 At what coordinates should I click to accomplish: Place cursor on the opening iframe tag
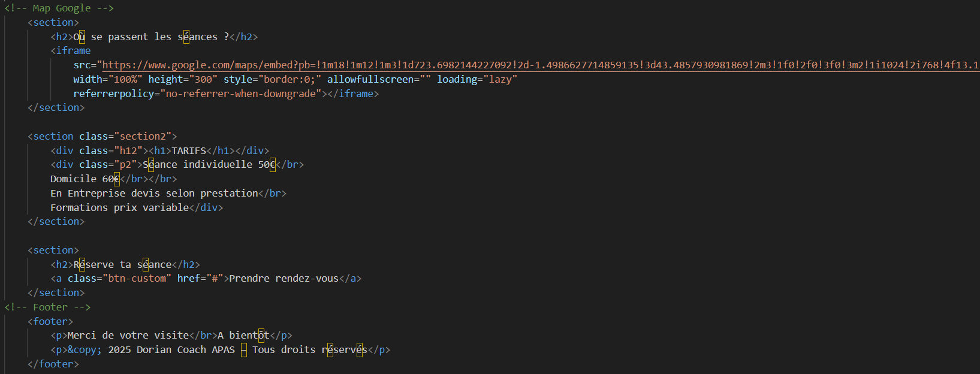click(73, 51)
